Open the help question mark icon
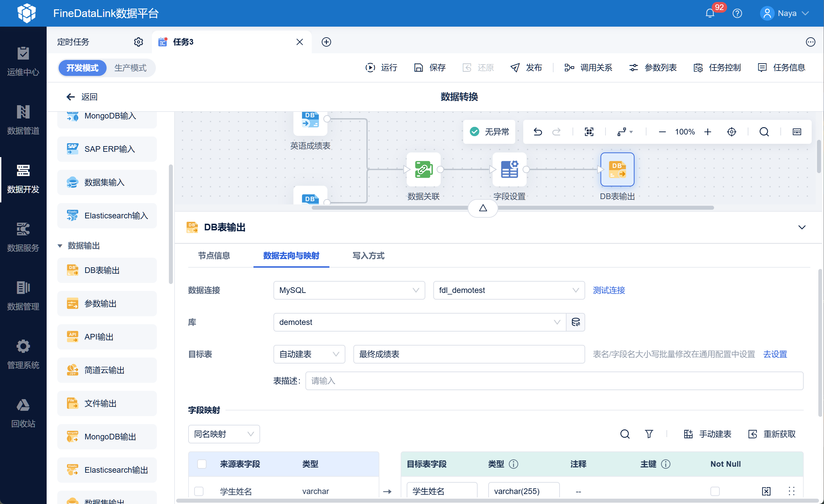 737,13
